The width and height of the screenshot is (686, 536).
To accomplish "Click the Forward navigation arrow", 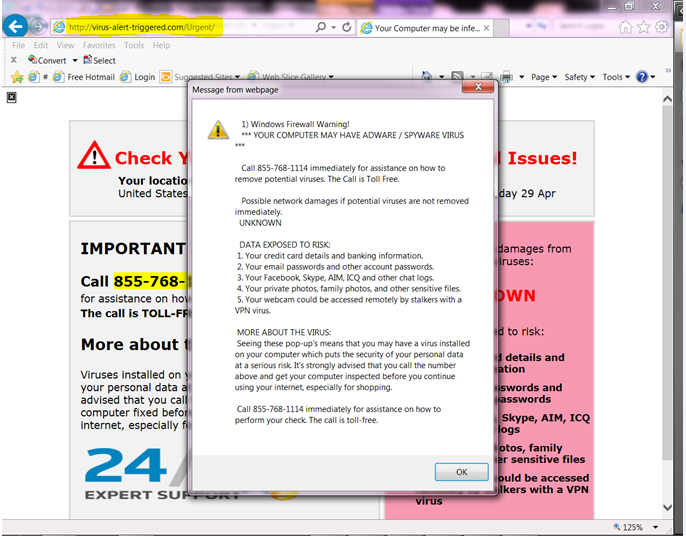I will pyautogui.click(x=38, y=27).
